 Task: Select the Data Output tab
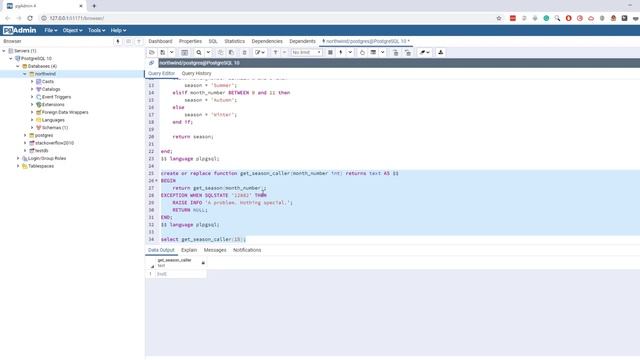(x=161, y=250)
